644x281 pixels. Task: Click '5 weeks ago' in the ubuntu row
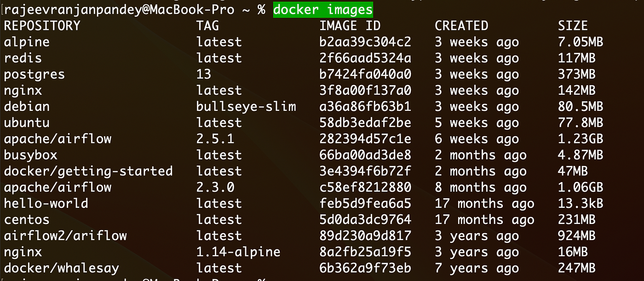pyautogui.click(x=477, y=123)
